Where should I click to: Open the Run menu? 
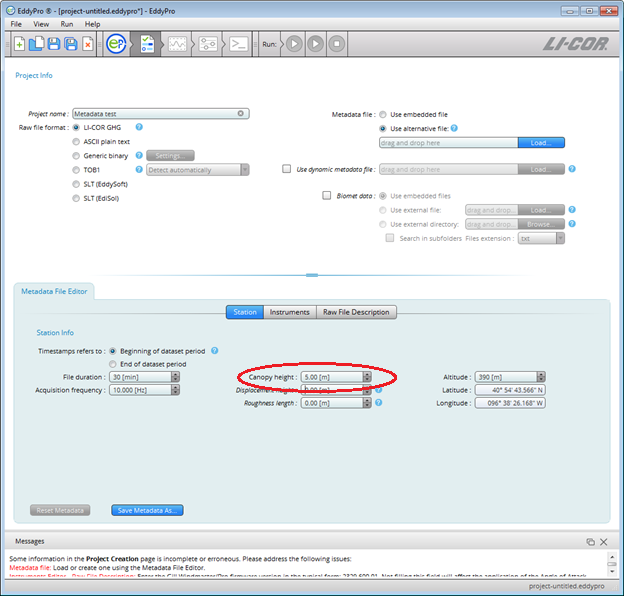pos(66,23)
